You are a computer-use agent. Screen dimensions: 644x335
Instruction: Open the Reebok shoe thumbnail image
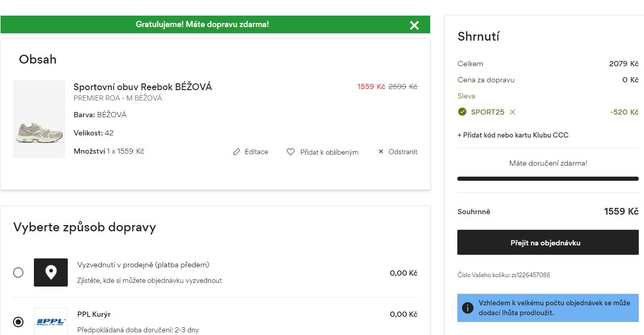point(39,119)
